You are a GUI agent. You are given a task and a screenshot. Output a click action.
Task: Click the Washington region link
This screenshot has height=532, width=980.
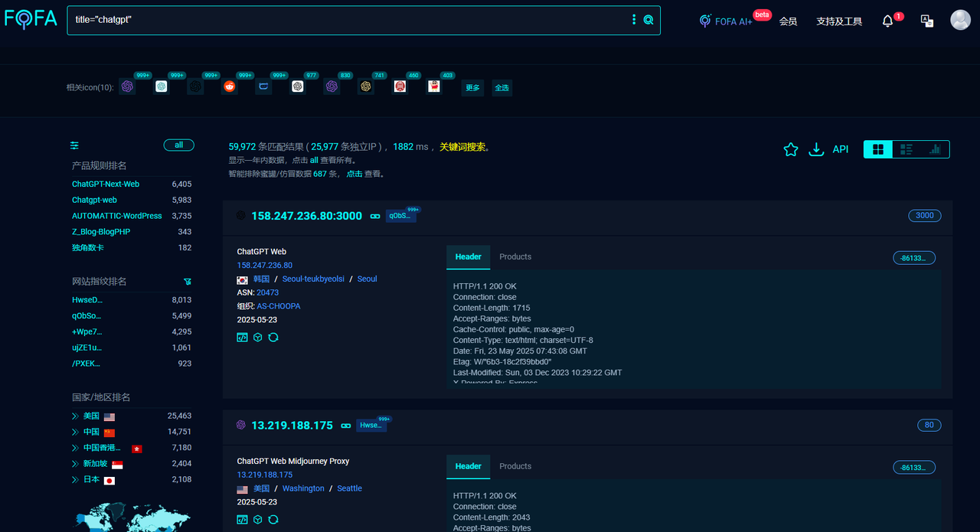pyautogui.click(x=303, y=488)
